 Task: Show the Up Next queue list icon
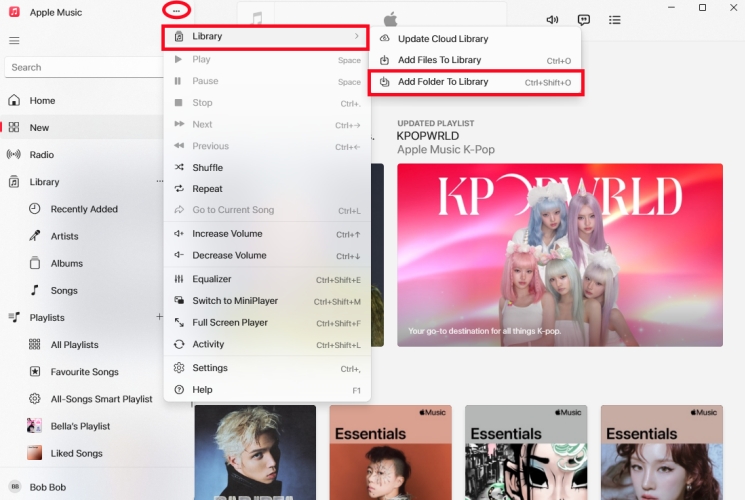coord(614,20)
